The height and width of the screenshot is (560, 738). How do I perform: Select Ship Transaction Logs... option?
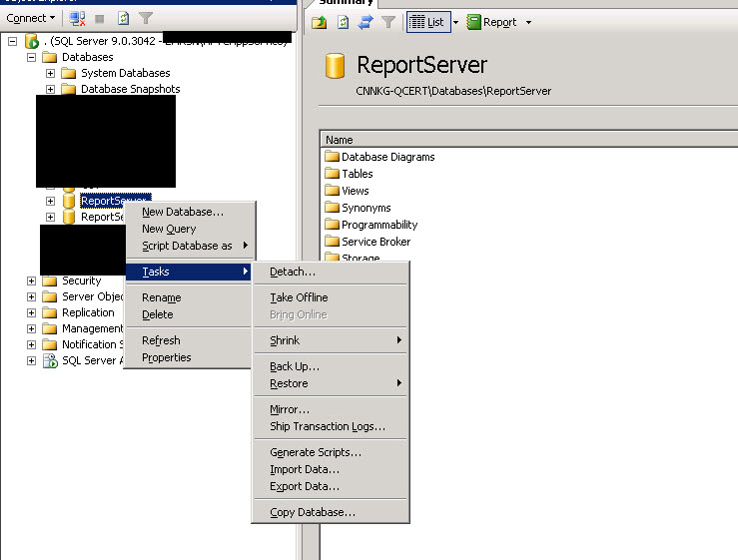[x=331, y=426]
